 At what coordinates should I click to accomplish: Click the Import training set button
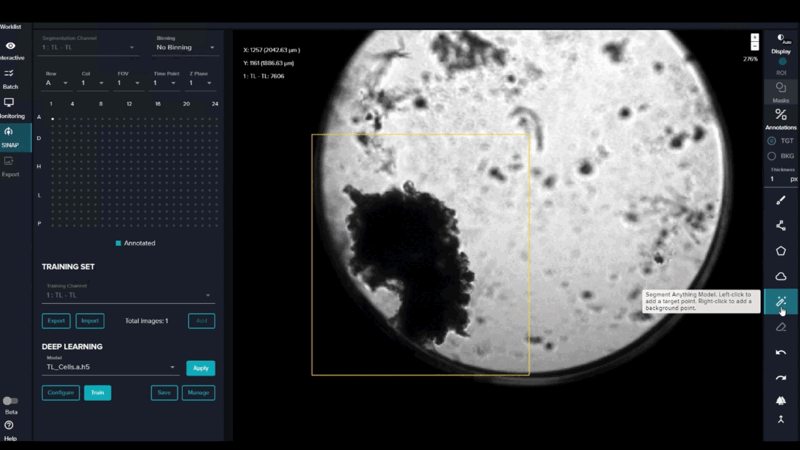[90, 321]
